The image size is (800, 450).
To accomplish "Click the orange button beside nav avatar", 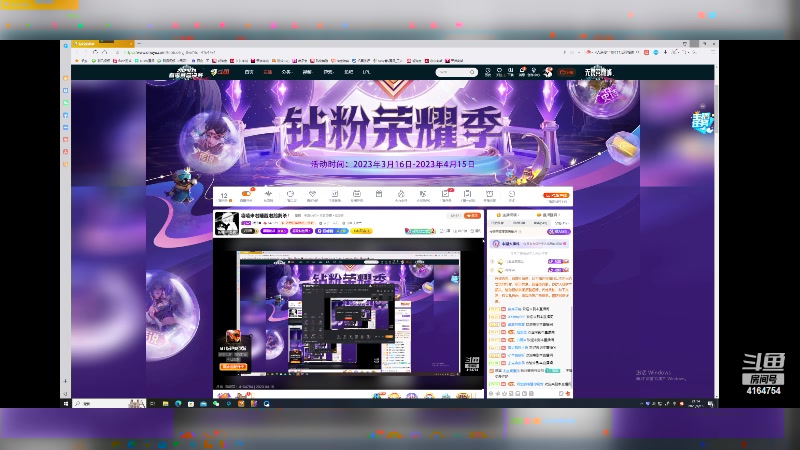I will [566, 72].
